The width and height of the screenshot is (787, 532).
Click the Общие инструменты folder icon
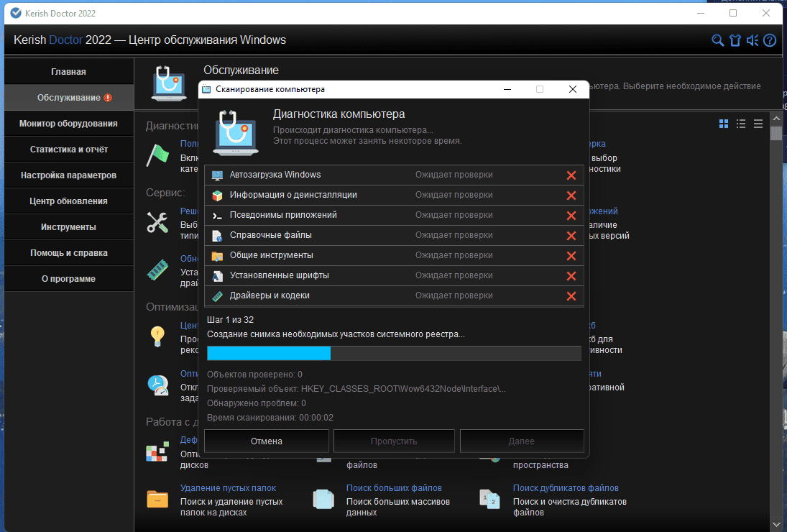coord(217,255)
